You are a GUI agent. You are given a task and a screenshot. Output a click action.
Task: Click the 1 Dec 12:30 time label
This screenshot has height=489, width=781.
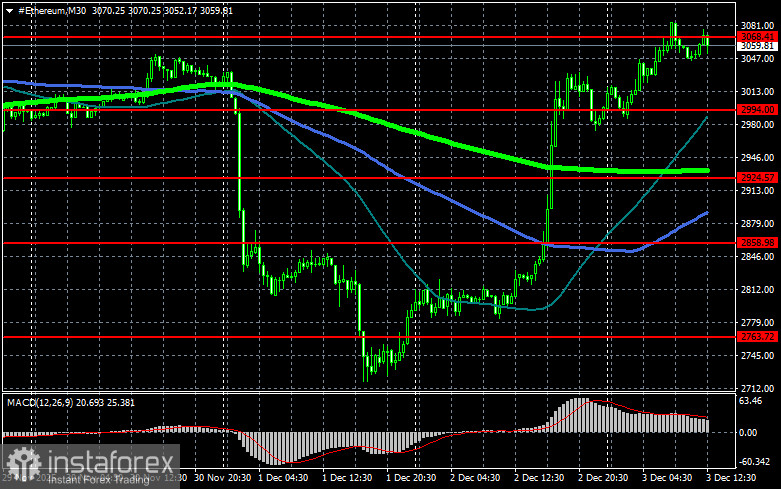[347, 478]
